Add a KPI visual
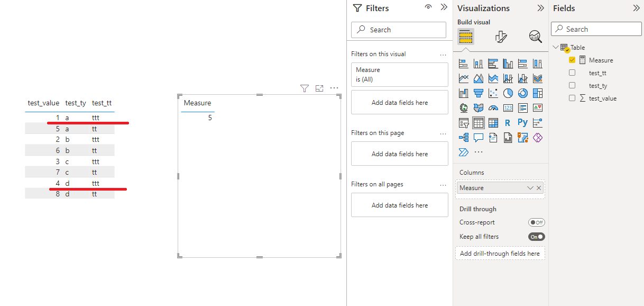Image resolution: width=644 pixels, height=306 pixels. (538, 108)
